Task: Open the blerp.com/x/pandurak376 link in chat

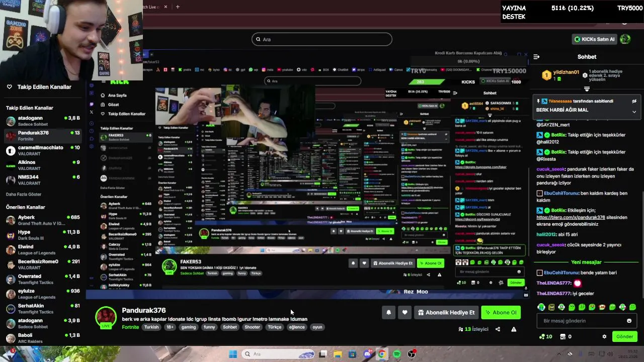Action: point(570,217)
